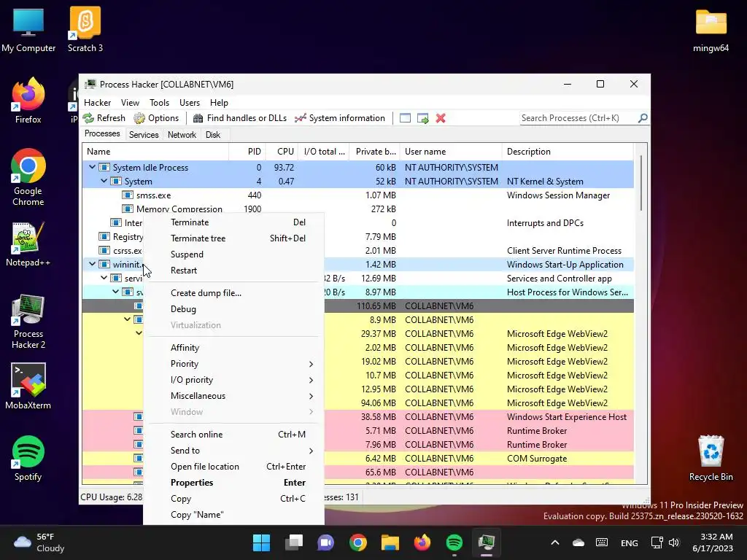Open the View menu

point(130,103)
